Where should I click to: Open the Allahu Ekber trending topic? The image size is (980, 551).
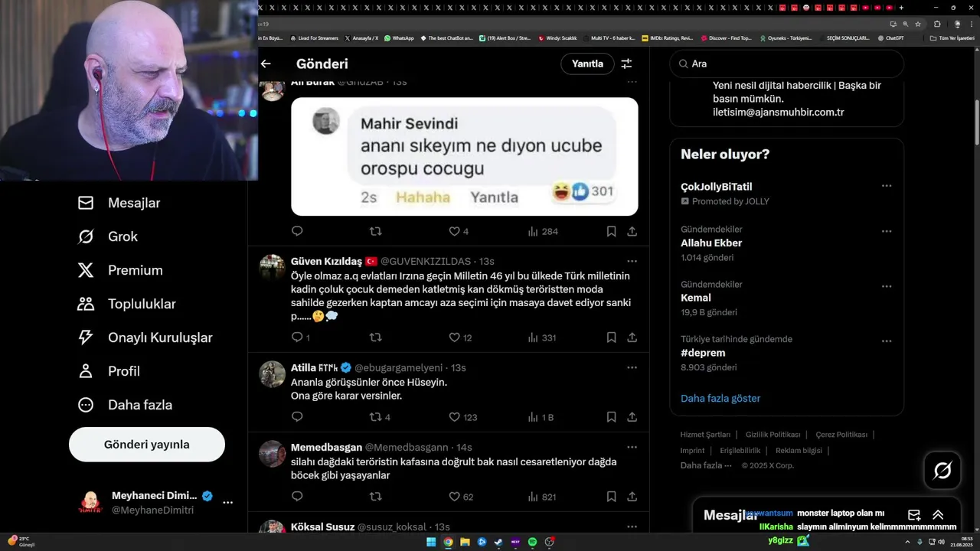point(711,243)
